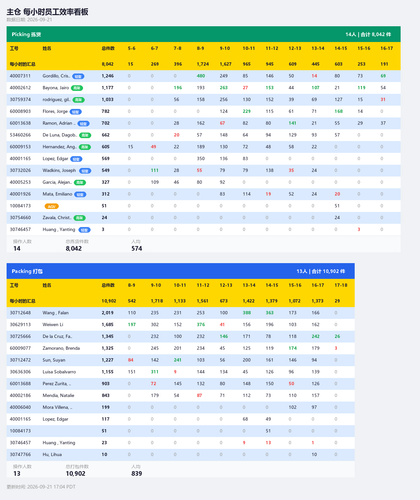Screen dimensions: 420x500
Task: Click the name 'Zamorano, Brenda'
Action: point(61,348)
